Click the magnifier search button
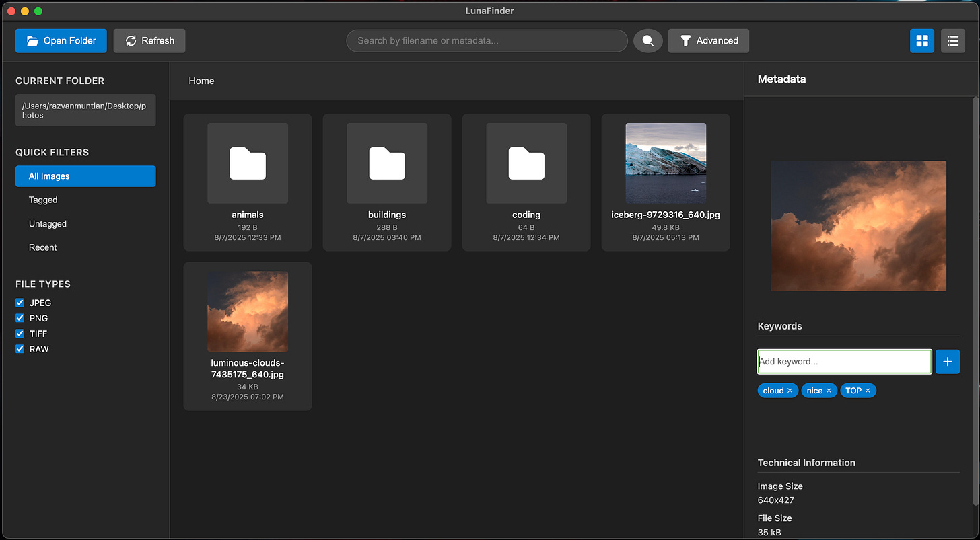 [x=647, y=41]
